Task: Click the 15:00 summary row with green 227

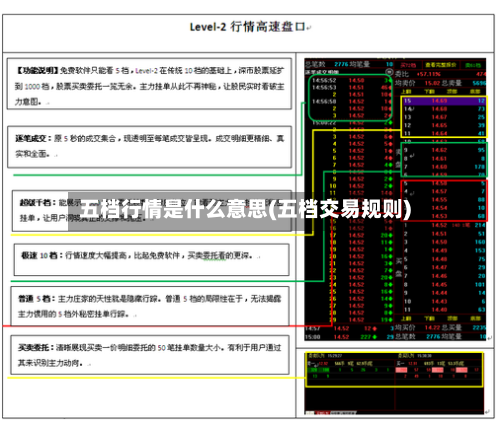Action: tap(349, 337)
